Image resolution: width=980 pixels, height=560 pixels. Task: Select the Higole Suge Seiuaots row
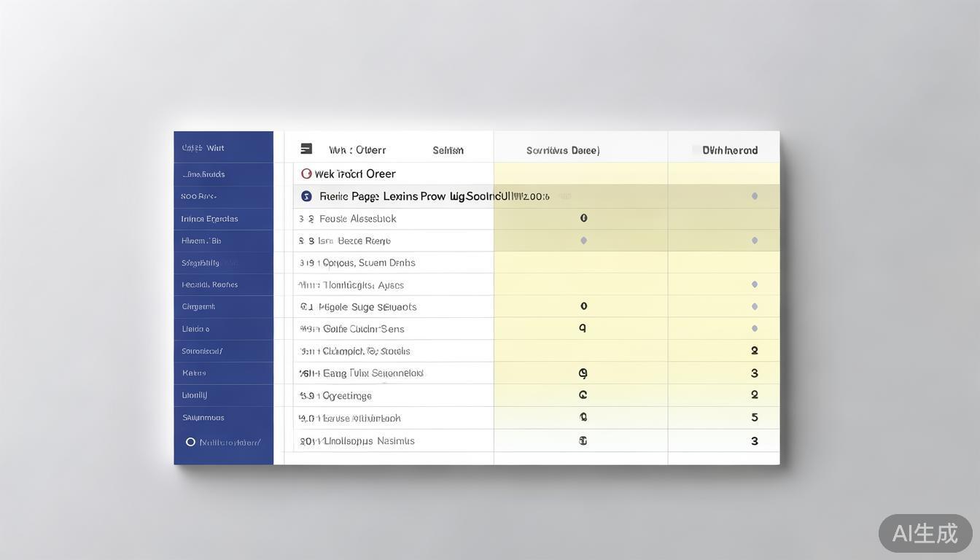point(367,307)
